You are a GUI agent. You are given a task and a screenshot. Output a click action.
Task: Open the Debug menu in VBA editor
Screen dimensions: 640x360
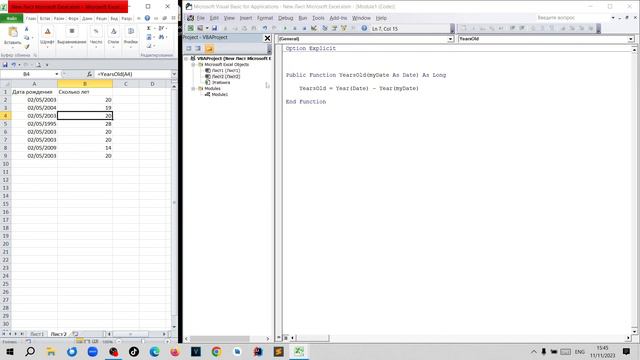pos(286,18)
